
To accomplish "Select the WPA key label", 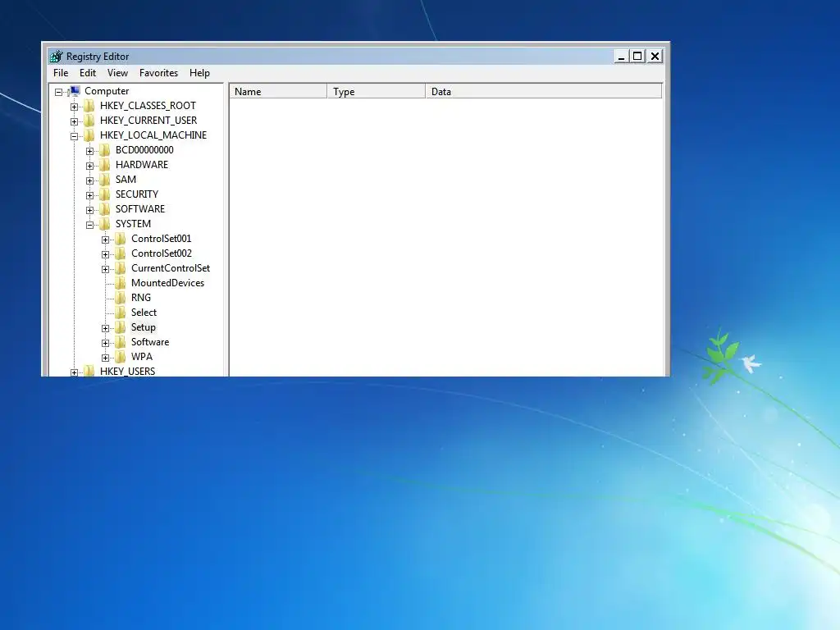I will point(142,357).
